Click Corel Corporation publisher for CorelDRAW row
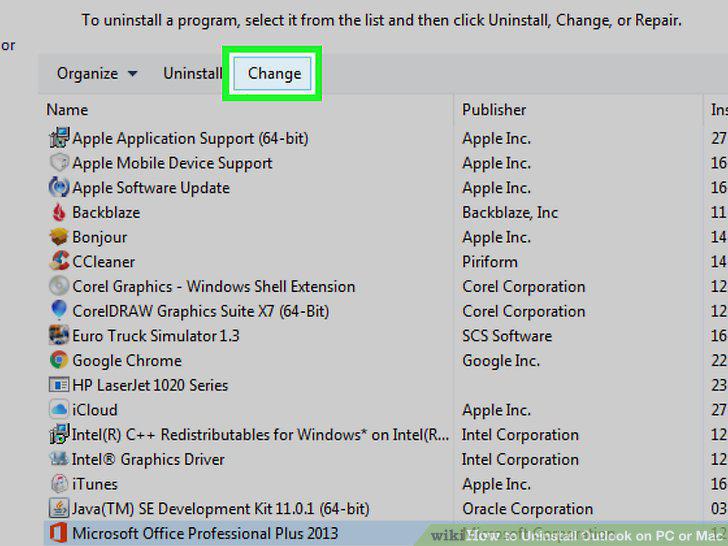This screenshot has width=728, height=546. click(523, 311)
